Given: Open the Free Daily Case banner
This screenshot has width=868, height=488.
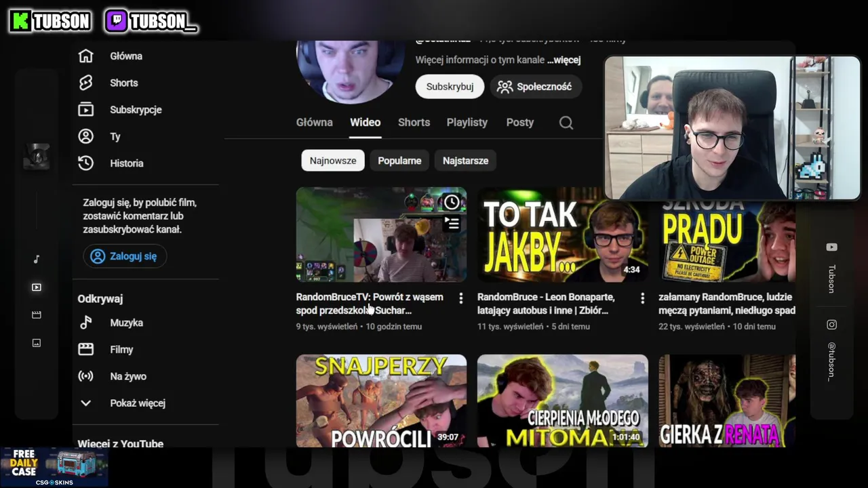Looking at the screenshot, I should (x=54, y=467).
